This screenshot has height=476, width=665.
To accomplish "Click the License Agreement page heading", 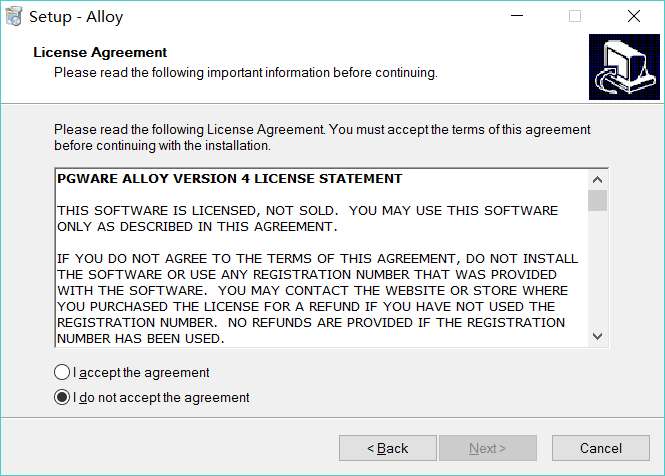I will click(x=100, y=52).
